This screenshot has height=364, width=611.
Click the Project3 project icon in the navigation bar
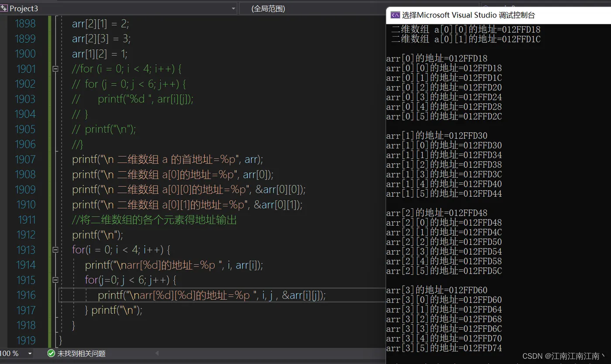pyautogui.click(x=4, y=8)
